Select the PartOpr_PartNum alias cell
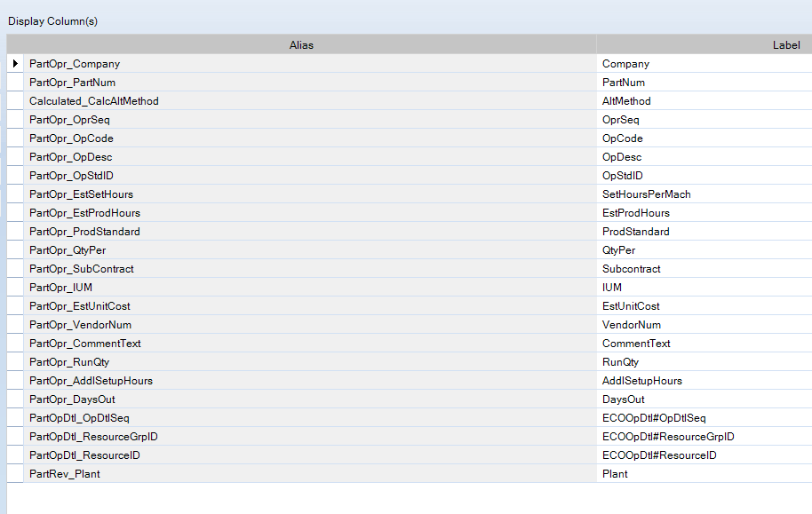The width and height of the screenshot is (812, 514). point(310,83)
